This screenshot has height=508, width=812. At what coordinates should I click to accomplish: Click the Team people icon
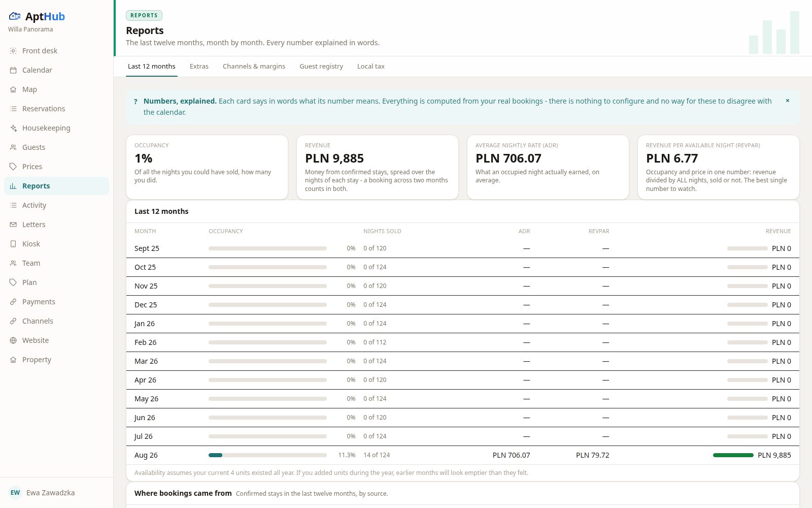[13, 263]
